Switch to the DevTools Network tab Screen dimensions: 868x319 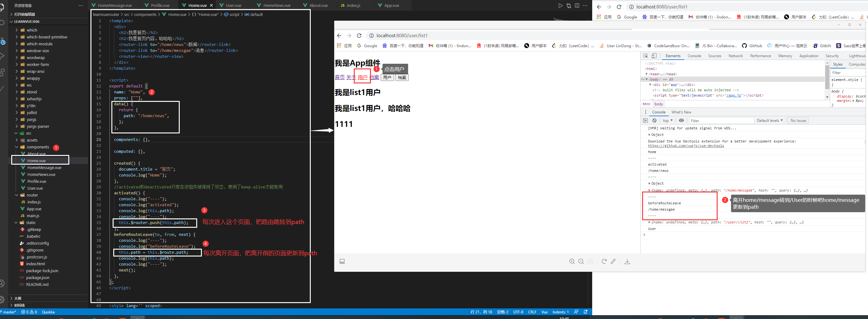click(x=736, y=56)
